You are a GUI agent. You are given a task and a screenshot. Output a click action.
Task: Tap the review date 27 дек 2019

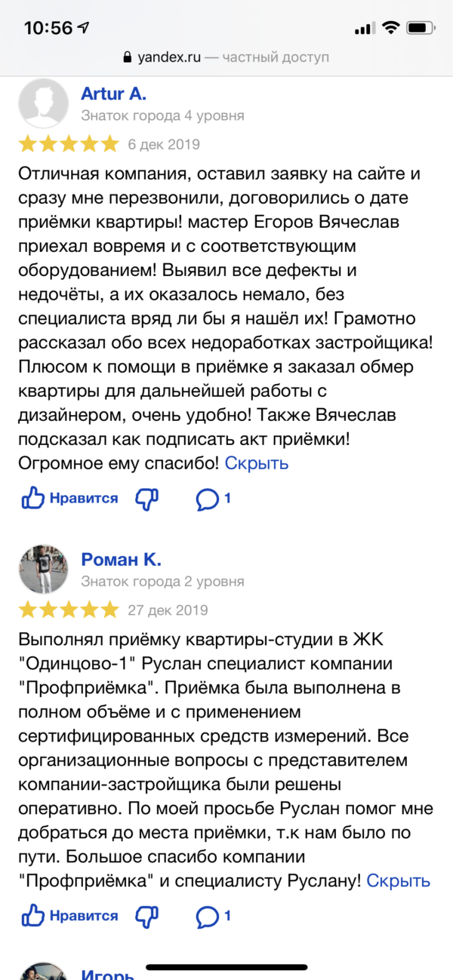168,608
